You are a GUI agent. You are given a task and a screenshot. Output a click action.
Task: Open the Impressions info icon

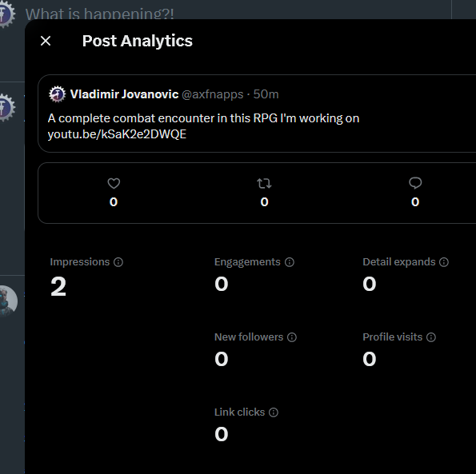pyautogui.click(x=118, y=262)
